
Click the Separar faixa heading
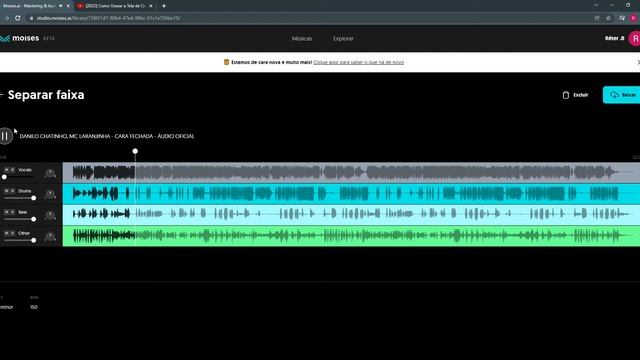click(46, 95)
